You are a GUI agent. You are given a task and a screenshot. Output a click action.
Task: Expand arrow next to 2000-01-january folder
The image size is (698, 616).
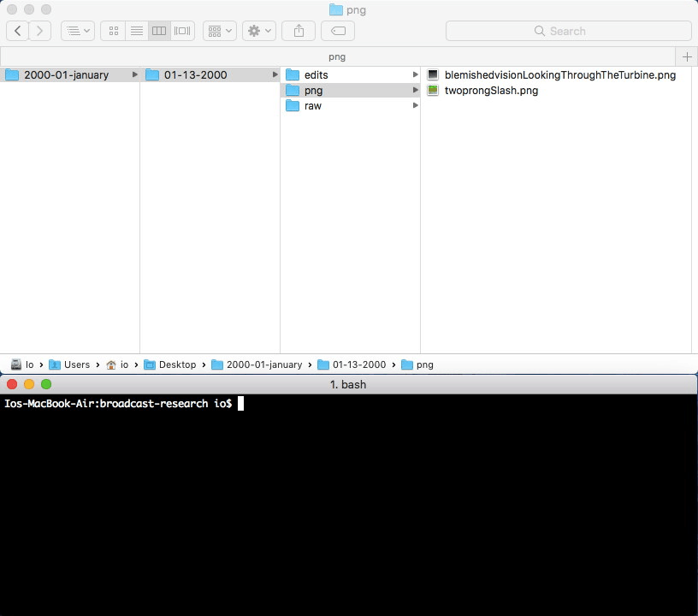[134, 74]
